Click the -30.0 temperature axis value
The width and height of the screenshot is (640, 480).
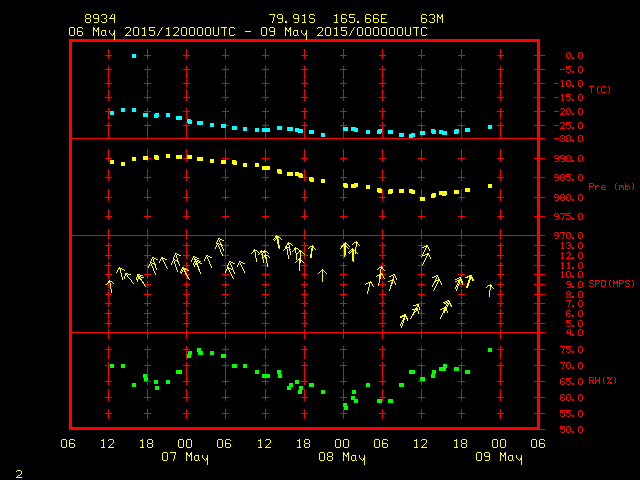[x=569, y=139]
